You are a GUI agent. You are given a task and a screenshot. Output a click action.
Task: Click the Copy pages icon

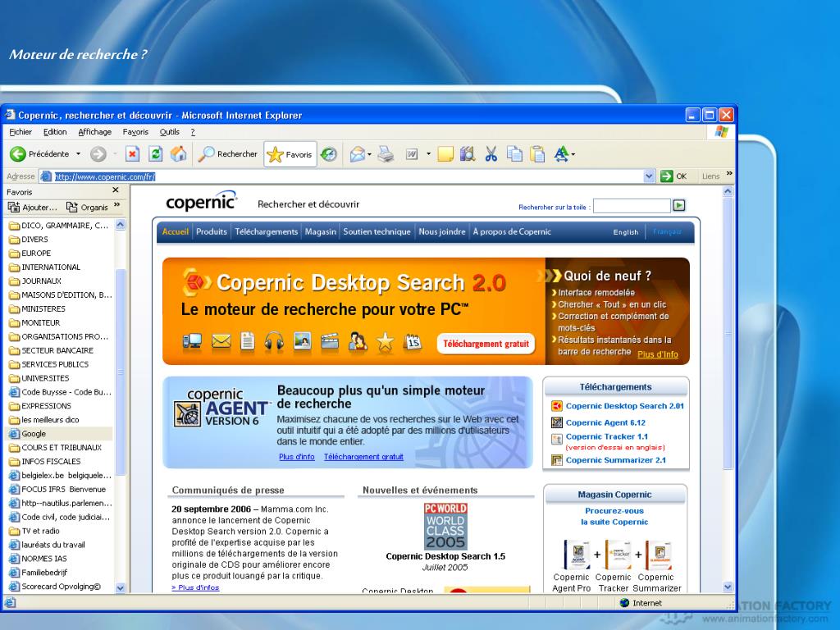click(x=514, y=154)
